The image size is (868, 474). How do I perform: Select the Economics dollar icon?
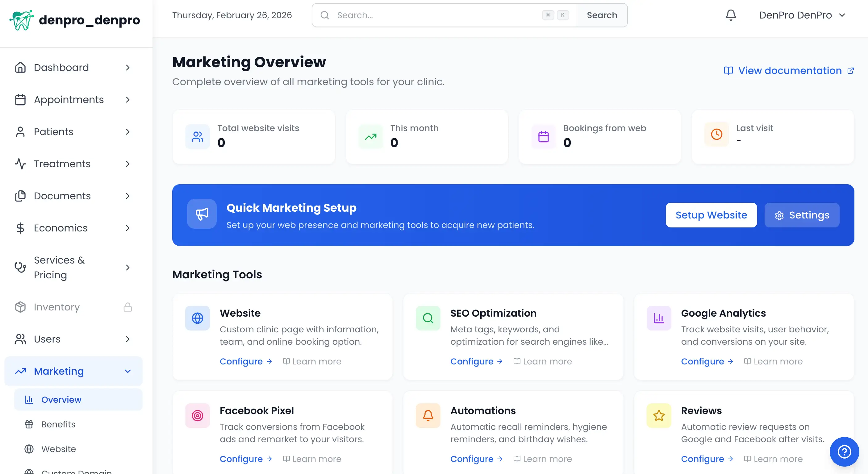(x=20, y=228)
